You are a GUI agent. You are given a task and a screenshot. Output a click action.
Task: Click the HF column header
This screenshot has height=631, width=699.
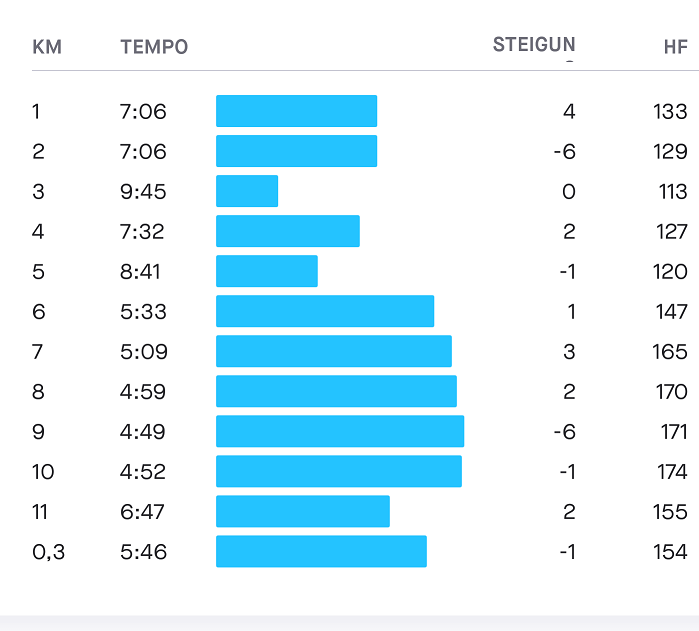click(675, 47)
